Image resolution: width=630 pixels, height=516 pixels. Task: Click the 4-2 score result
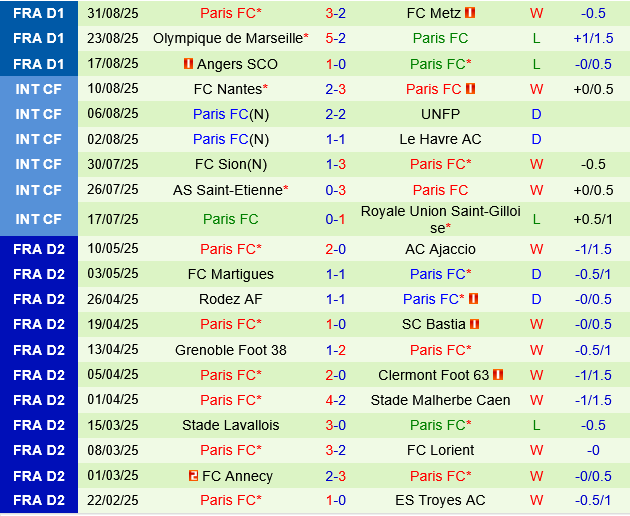click(336, 400)
